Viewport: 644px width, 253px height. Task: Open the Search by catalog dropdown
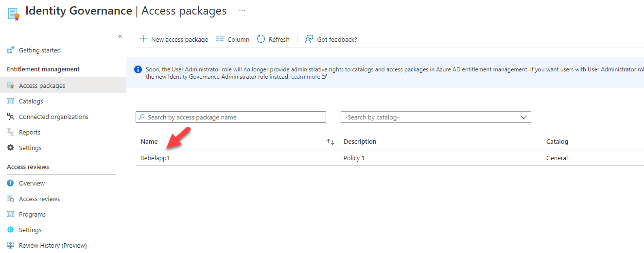(x=436, y=117)
